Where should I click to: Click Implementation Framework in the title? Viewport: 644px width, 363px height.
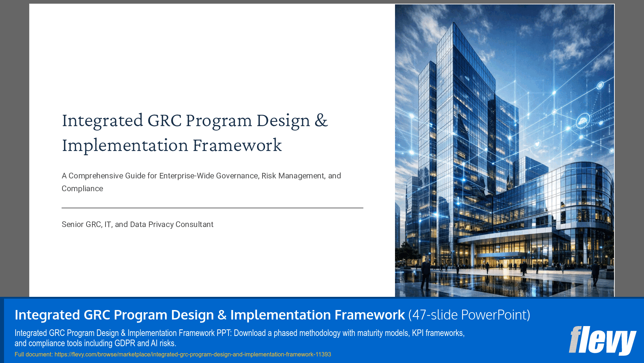[172, 145]
